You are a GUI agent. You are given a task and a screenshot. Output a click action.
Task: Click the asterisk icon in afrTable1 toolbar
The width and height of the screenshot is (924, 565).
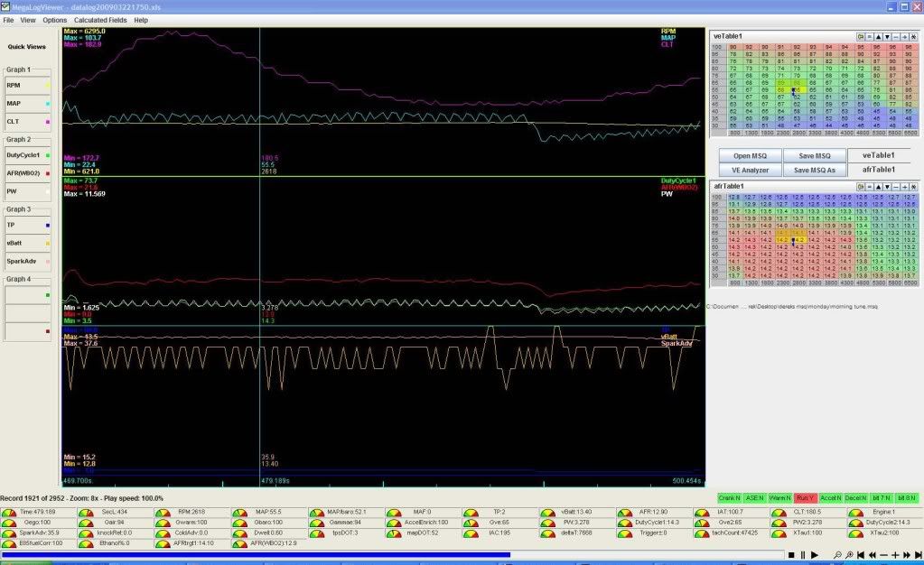click(x=913, y=186)
